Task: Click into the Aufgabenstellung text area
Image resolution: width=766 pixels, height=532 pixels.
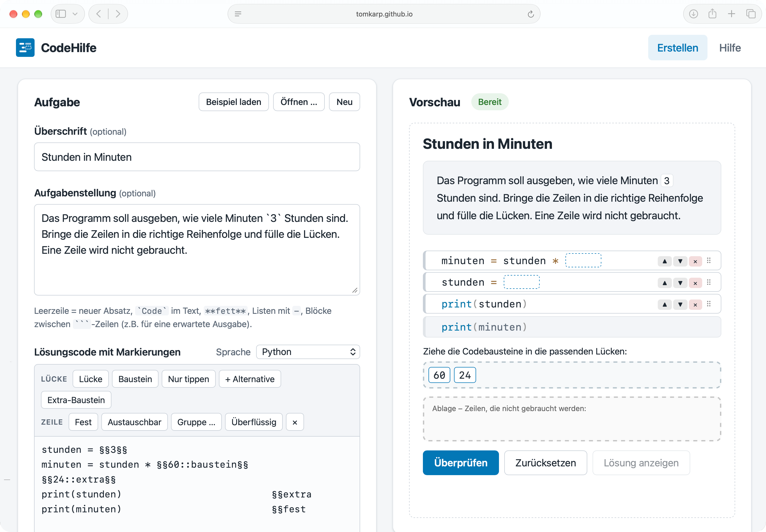Action: point(197,250)
